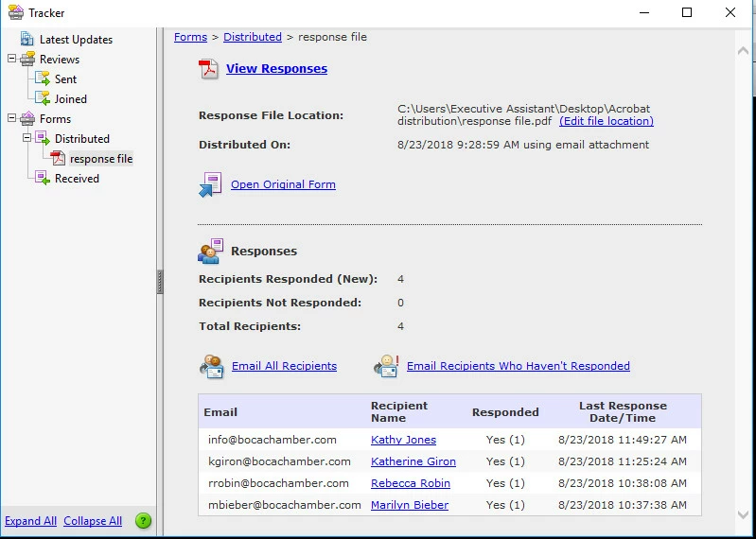Screen dimensions: 756x539
Task: Click the Yes (1) cell in Katherine Giron's row
Action: [505, 461]
